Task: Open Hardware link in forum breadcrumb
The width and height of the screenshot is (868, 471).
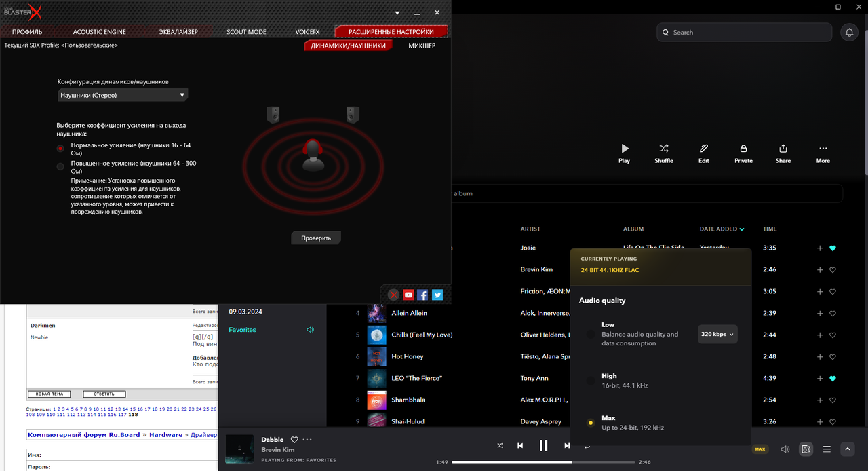Action: pyautogui.click(x=165, y=435)
